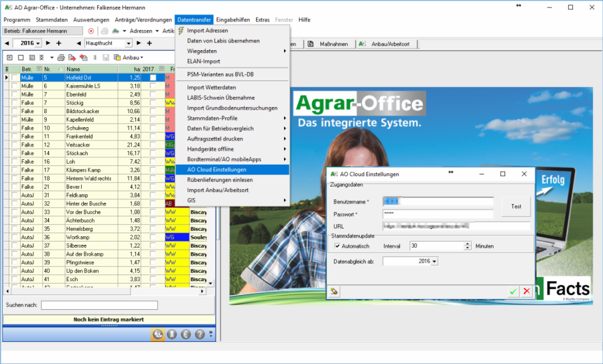This screenshot has width=603, height=364.
Task: Click column chooser icon in grid header corner
Action: pos(6,69)
